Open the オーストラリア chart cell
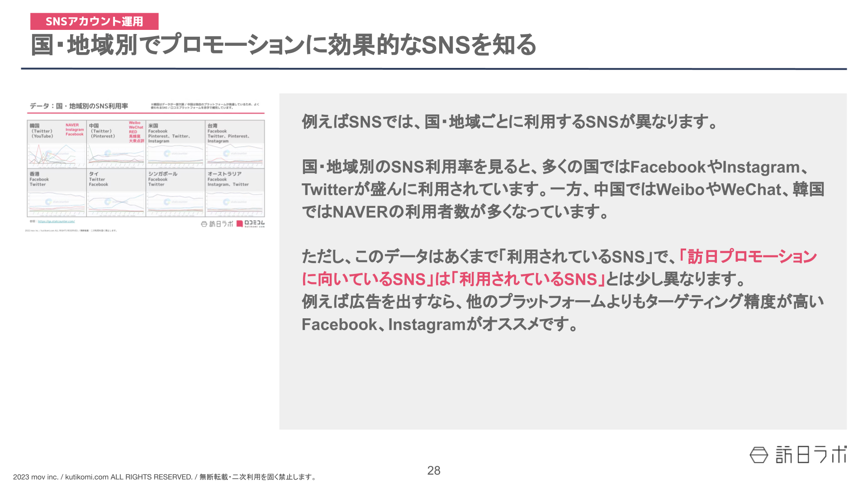 click(x=235, y=192)
